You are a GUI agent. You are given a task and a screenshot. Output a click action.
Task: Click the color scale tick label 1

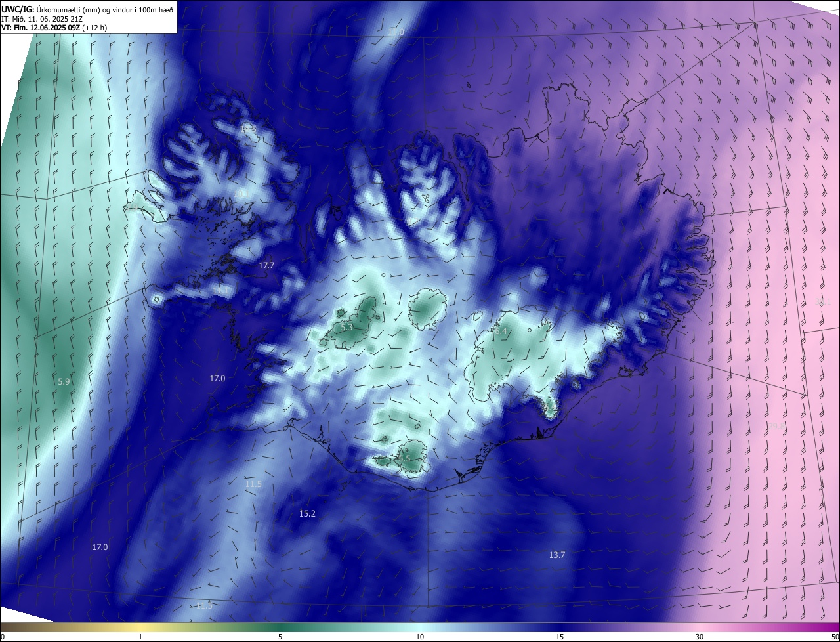(x=140, y=637)
